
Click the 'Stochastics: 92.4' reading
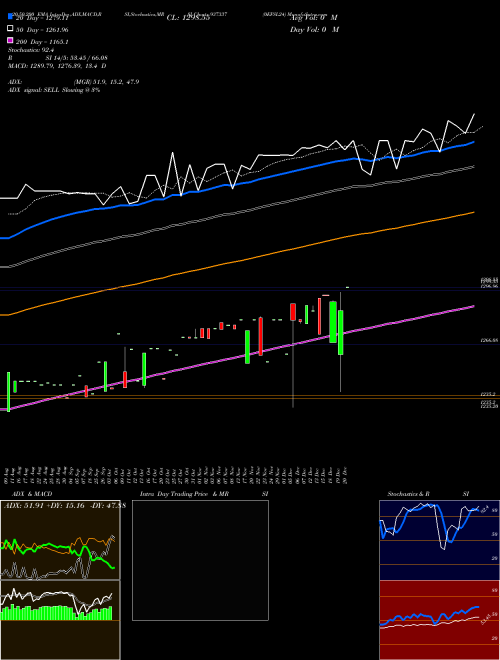pyautogui.click(x=31, y=50)
